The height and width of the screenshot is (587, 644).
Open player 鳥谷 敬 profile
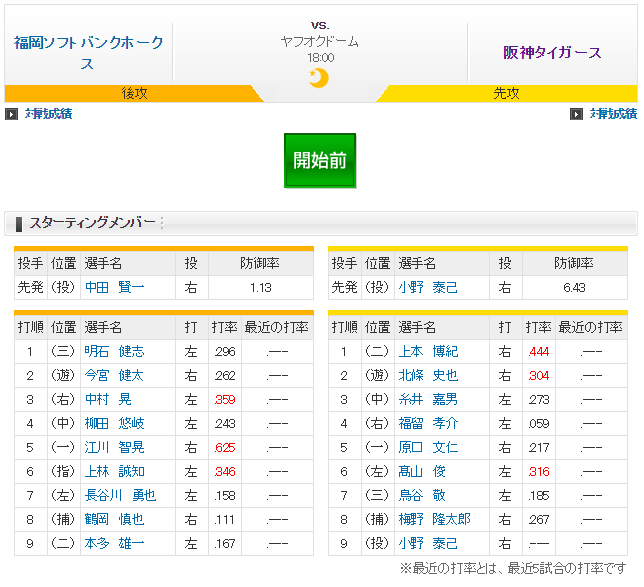tap(422, 495)
